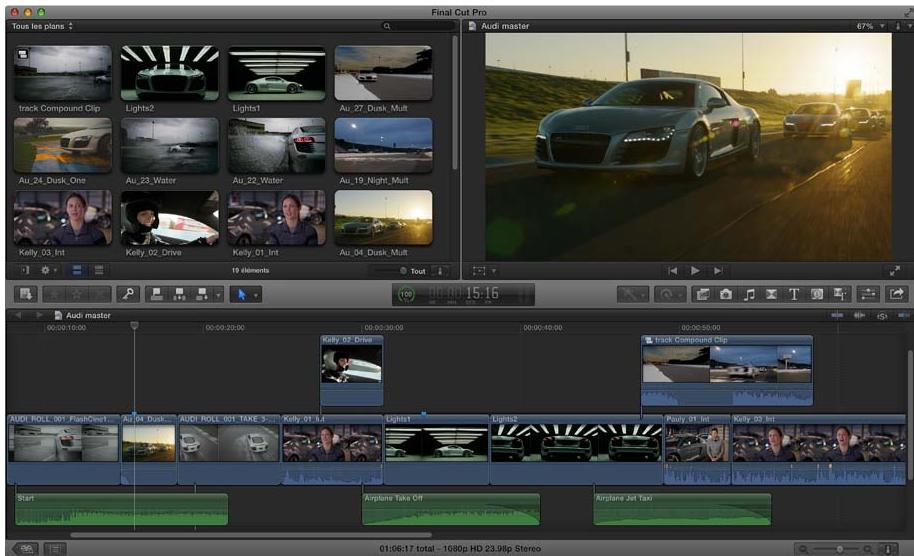Click the timeline zoom-in magnifier icon
Image resolution: width=914 pixels, height=556 pixels.
[868, 549]
